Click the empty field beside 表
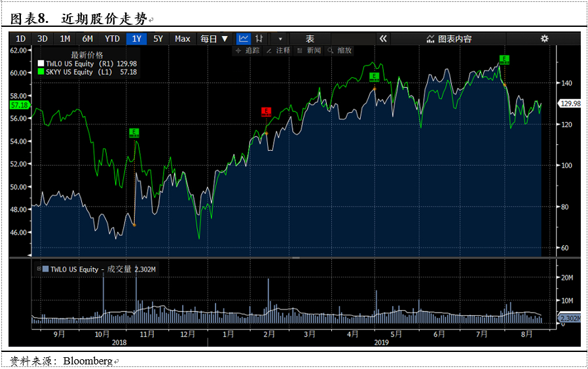588x369 pixels. [x=353, y=39]
